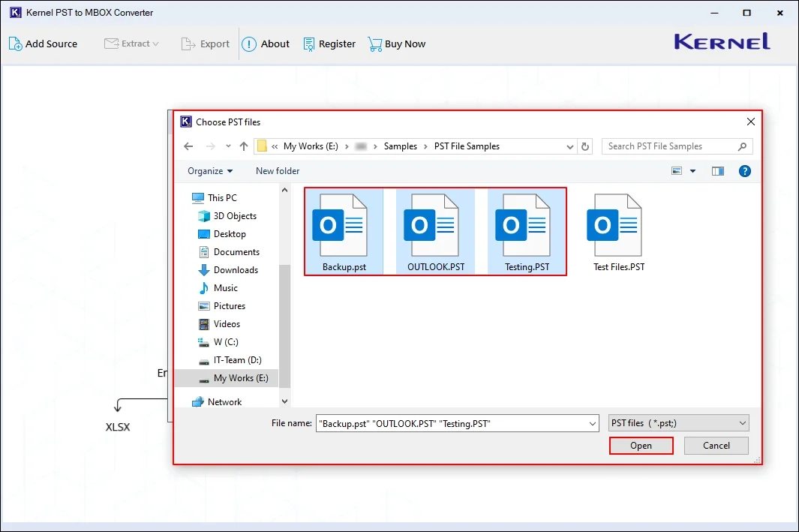Open the Extract menu
Screen dimensions: 799x532
[x=132, y=44]
